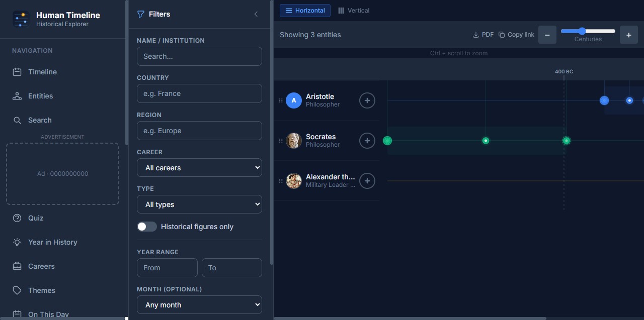Screen dimensions: 644x320
Task: Open Quiz using the question-mark icon
Action: [17, 218]
